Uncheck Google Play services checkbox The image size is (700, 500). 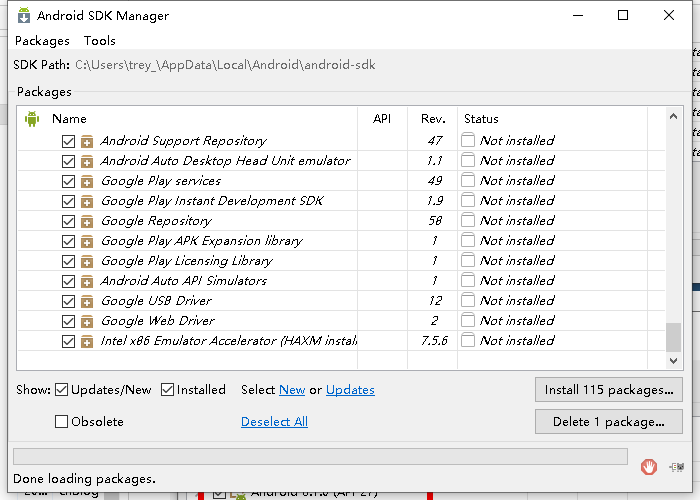point(68,181)
